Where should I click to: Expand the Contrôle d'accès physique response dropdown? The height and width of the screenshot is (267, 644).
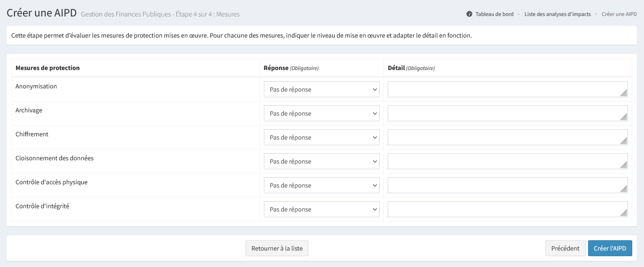coord(321,185)
